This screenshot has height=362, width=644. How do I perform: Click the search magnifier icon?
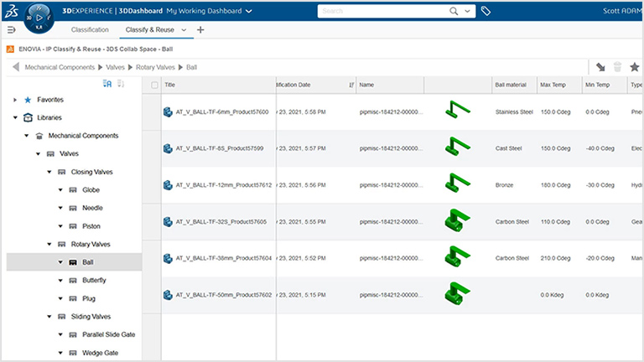pyautogui.click(x=454, y=12)
